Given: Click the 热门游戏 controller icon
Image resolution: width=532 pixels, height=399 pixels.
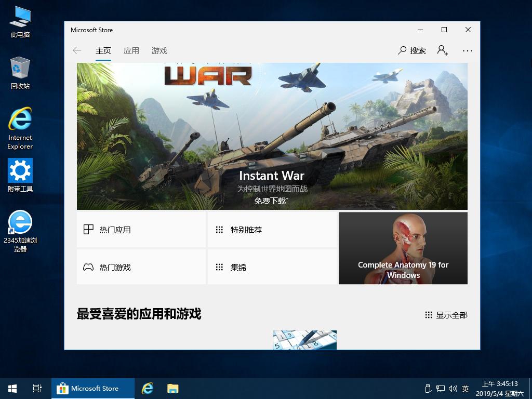Looking at the screenshot, I should pos(88,267).
